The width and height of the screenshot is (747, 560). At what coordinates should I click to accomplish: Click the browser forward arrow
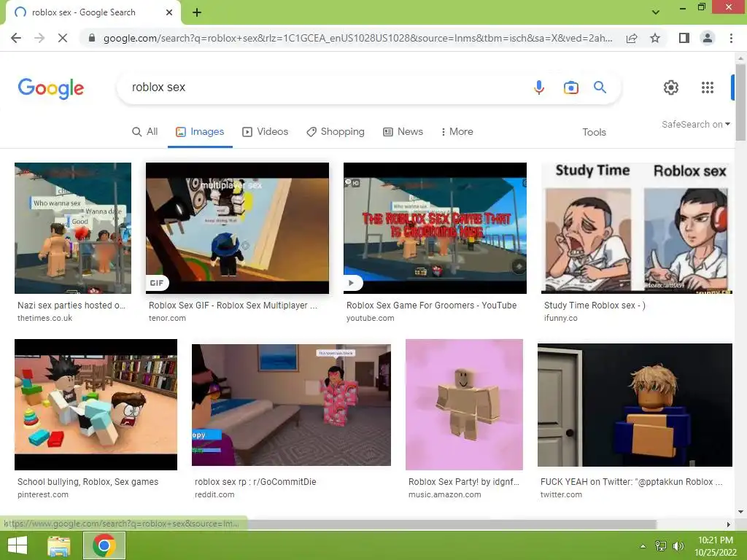pos(39,38)
